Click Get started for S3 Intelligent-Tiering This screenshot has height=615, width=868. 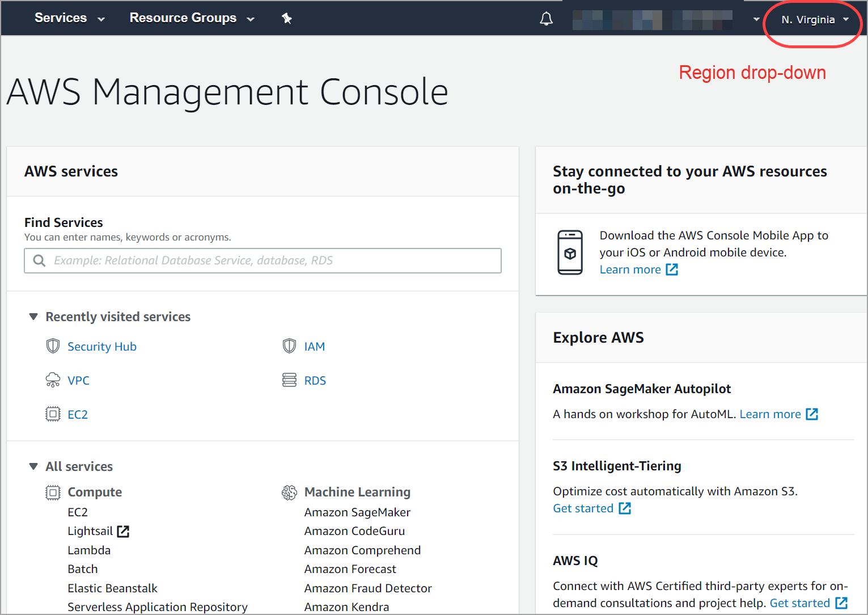[583, 508]
